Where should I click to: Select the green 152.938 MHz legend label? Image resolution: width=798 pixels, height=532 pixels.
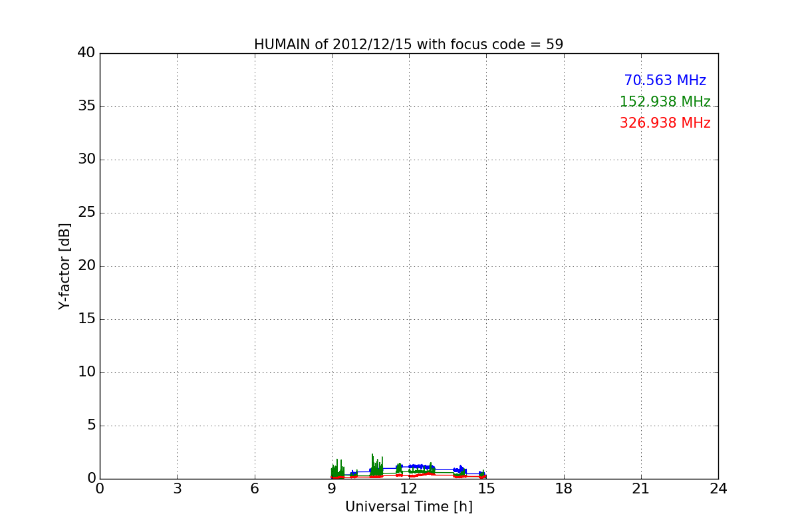(665, 102)
